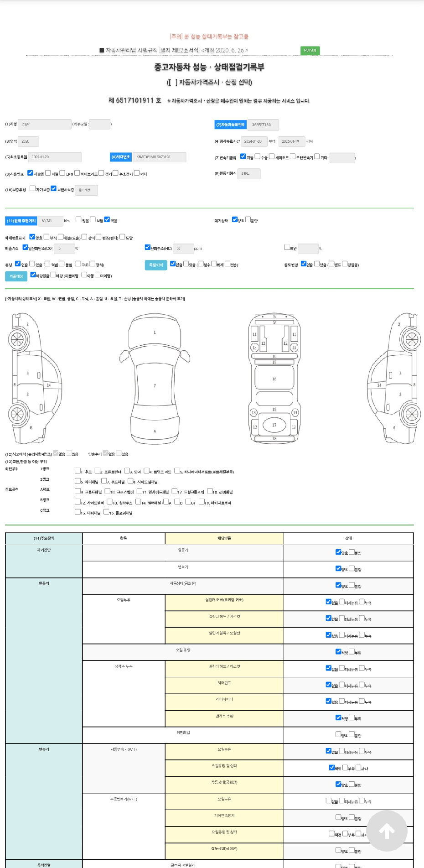Viewport: 424px width, 868px height.
Task: Click the blue (6)차대번호 label button
Action: tap(121, 157)
